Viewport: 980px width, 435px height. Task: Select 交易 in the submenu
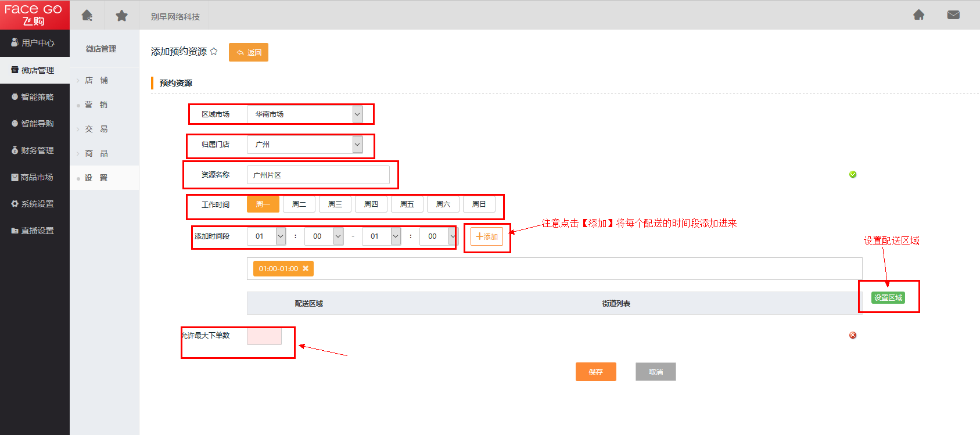pos(96,129)
